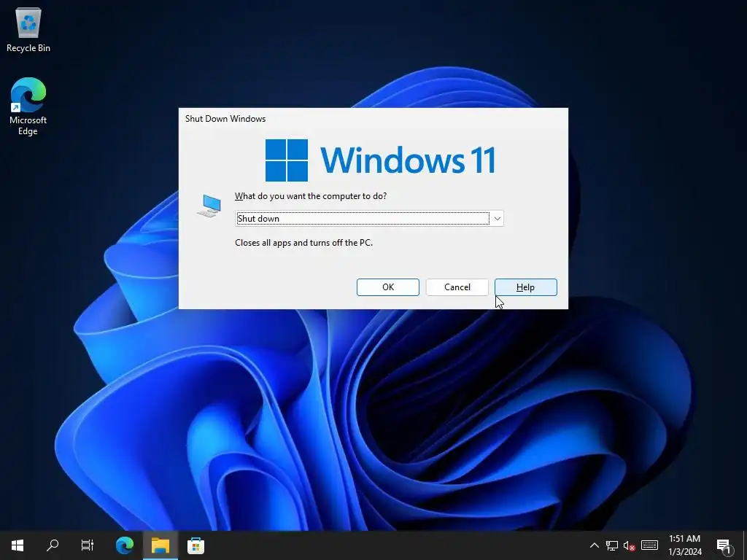Open the touch keyboard tray icon
This screenshot has width=747, height=560.
(x=649, y=545)
